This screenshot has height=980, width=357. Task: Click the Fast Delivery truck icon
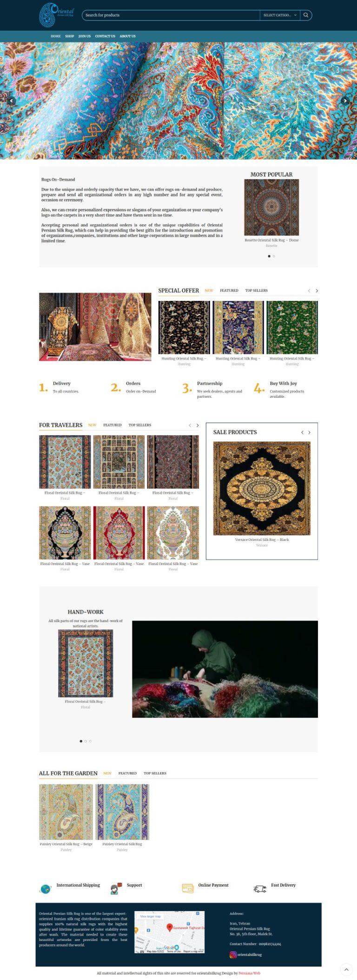(260, 889)
